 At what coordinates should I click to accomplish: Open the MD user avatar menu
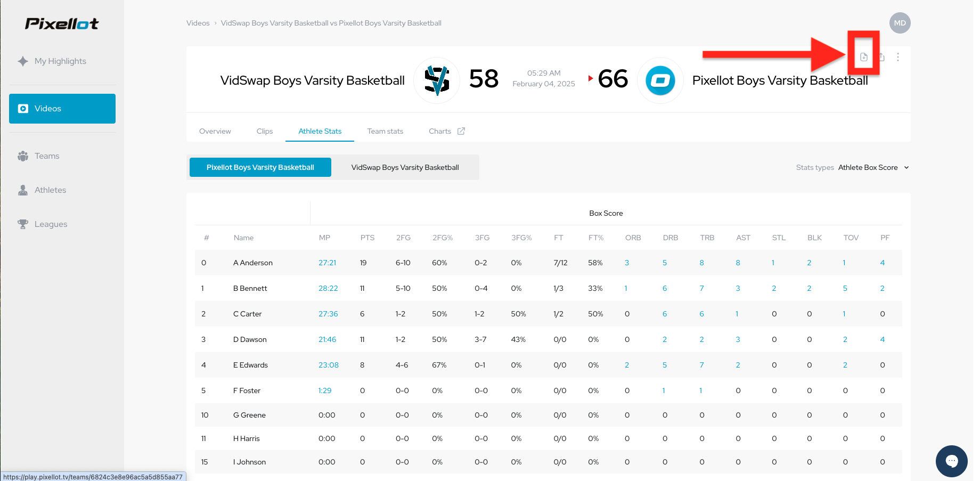click(900, 23)
